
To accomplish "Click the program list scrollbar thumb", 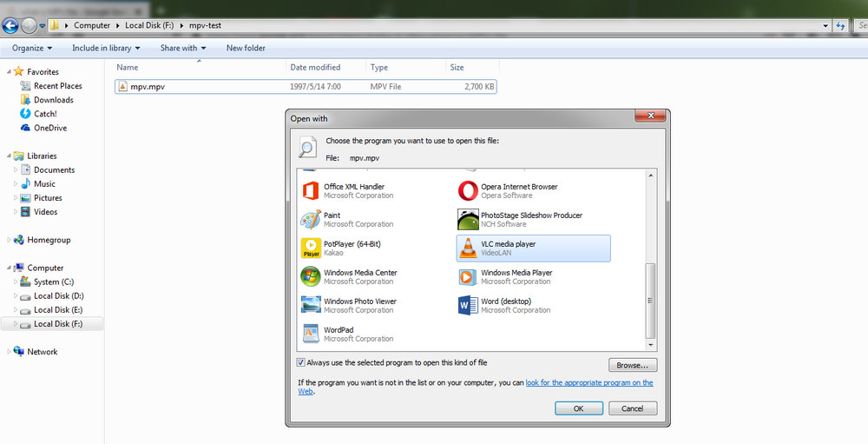I will (x=650, y=300).
